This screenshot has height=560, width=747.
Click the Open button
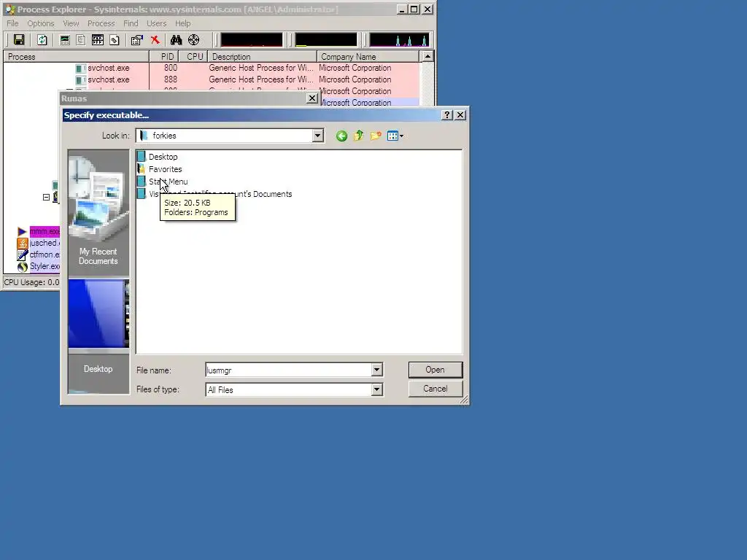click(436, 370)
